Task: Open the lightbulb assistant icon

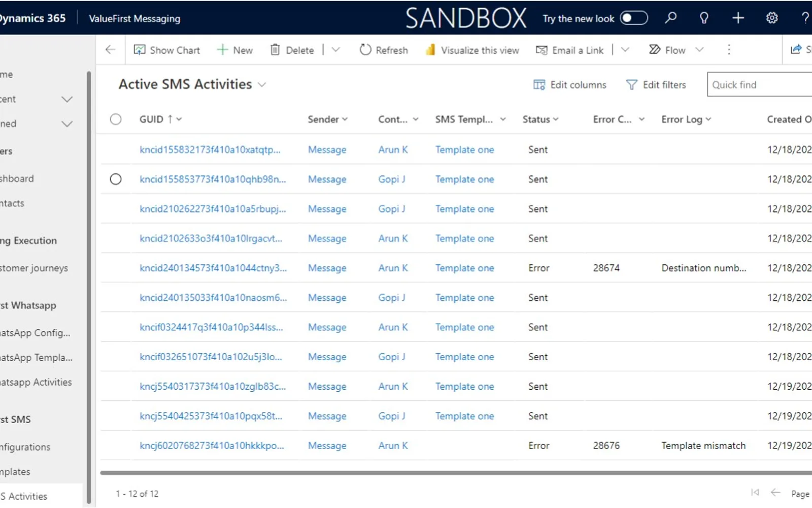Action: point(704,18)
